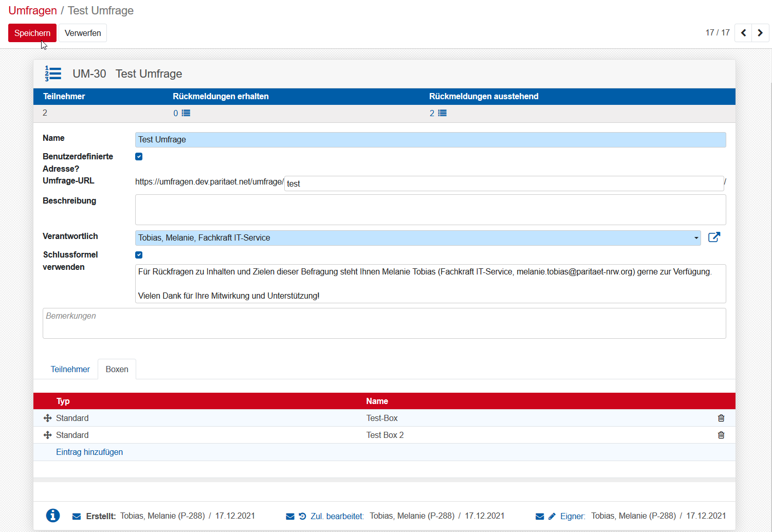This screenshot has width=772, height=532.
Task: Click list icon beside Rückmeldungen erhalten count
Action: [186, 113]
